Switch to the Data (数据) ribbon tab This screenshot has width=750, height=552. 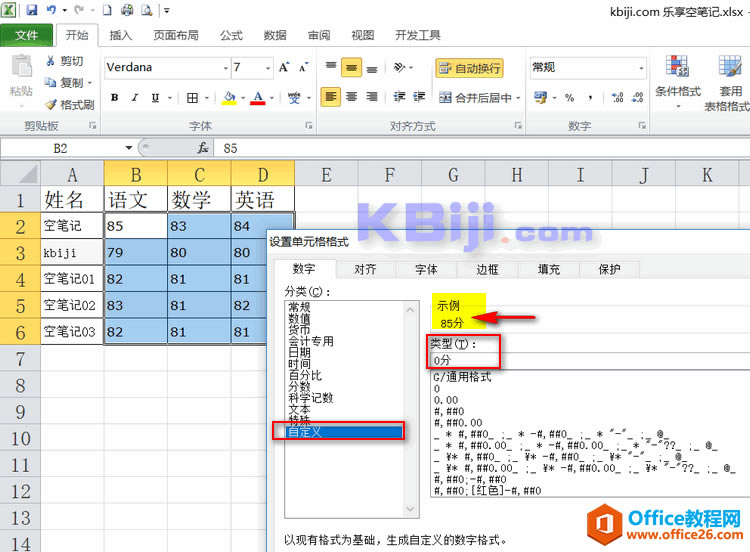click(x=275, y=35)
